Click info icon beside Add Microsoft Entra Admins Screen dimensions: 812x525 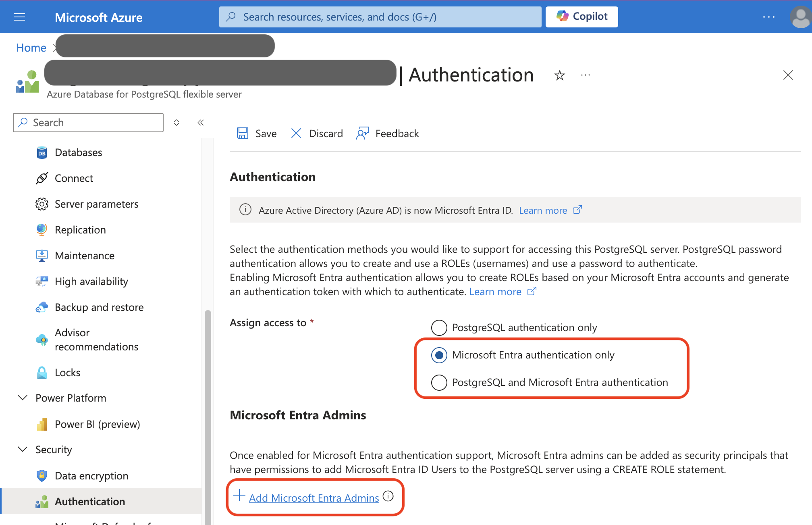pyautogui.click(x=388, y=496)
